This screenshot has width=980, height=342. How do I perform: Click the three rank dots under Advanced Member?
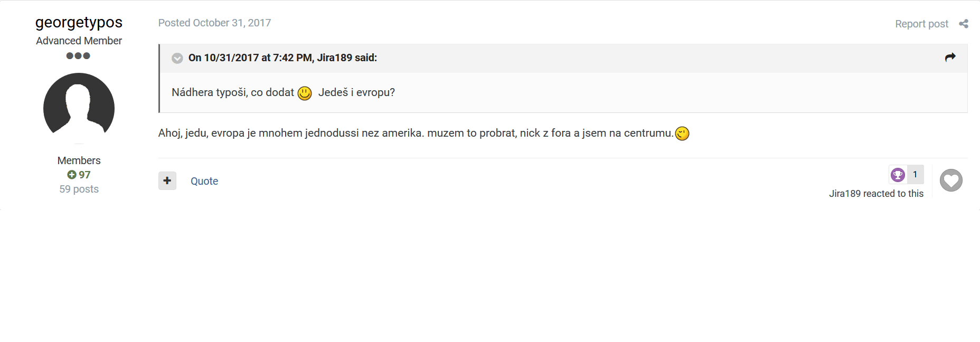coord(78,56)
